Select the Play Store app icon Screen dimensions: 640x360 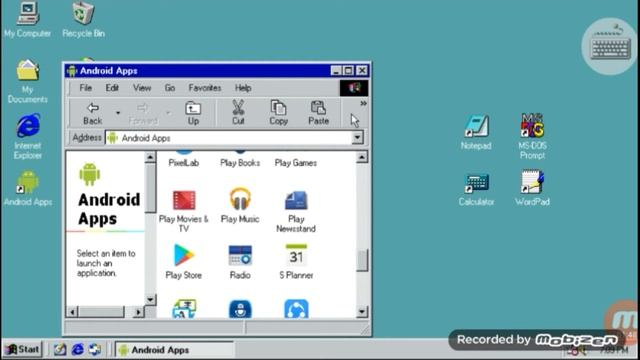[184, 255]
